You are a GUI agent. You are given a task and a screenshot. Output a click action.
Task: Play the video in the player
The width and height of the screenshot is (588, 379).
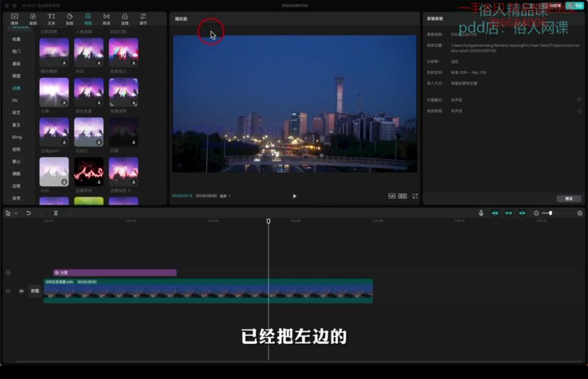pyautogui.click(x=295, y=196)
